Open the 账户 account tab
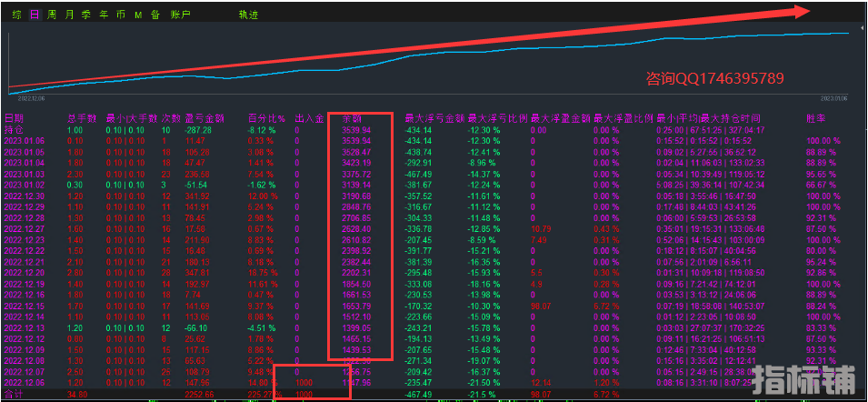The width and height of the screenshot is (868, 402). pyautogui.click(x=181, y=15)
